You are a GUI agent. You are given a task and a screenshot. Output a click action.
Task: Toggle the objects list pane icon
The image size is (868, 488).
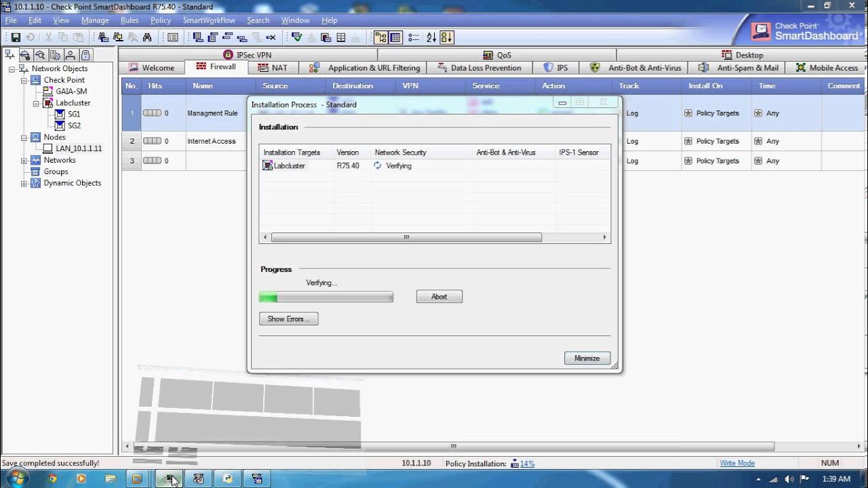[x=395, y=37]
